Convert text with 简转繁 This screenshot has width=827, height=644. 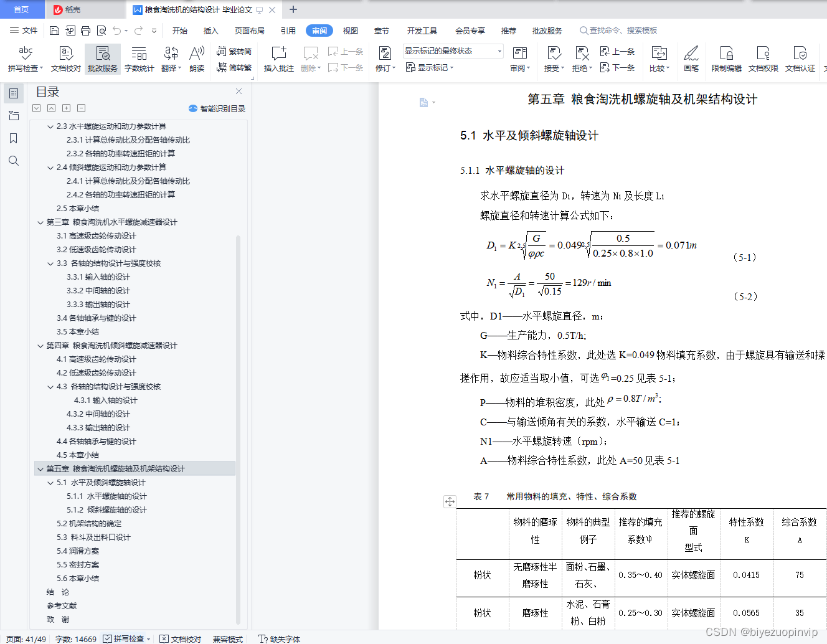click(x=234, y=67)
